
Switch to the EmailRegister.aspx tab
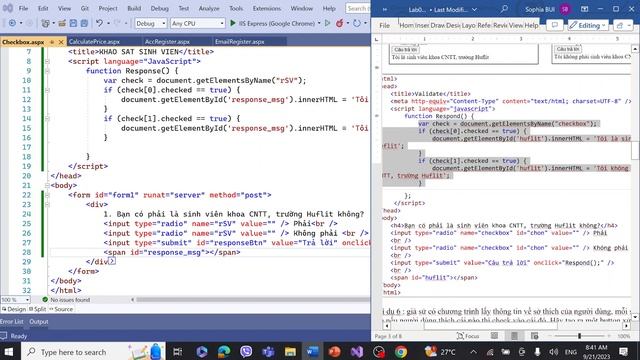240,42
